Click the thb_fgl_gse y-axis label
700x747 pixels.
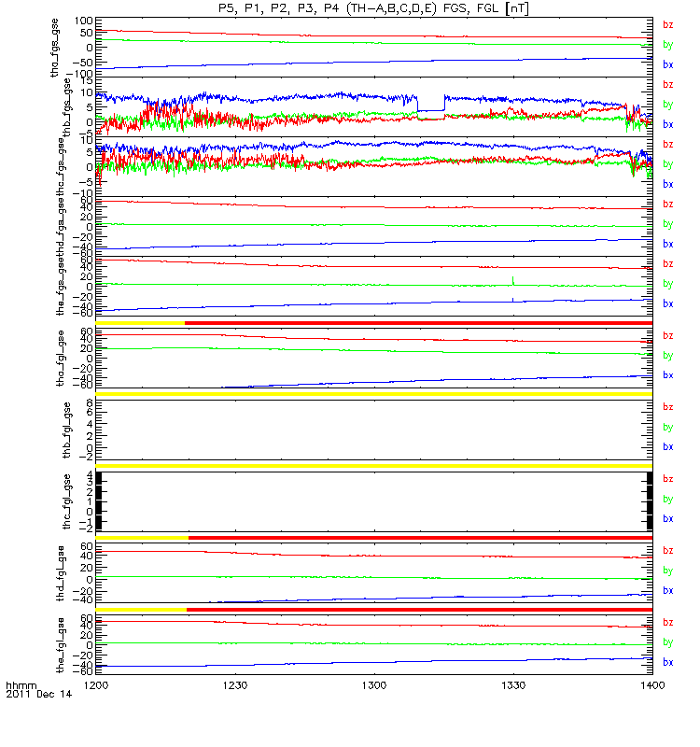point(67,430)
